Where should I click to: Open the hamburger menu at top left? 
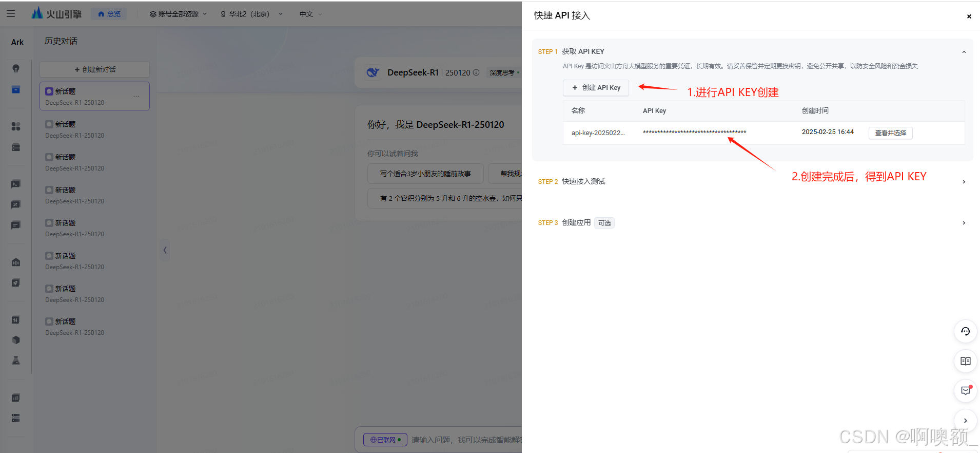[11, 14]
